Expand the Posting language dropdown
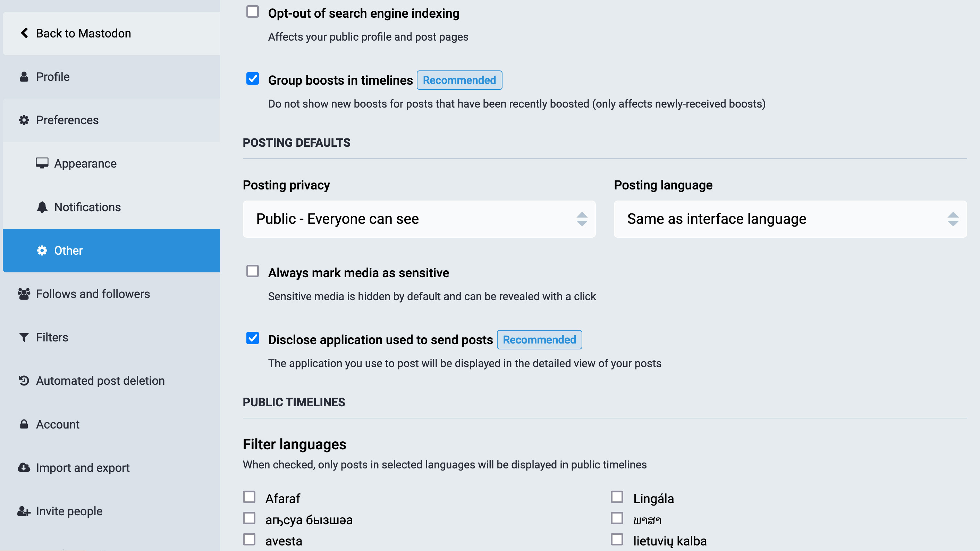This screenshot has width=980, height=551. click(x=791, y=219)
